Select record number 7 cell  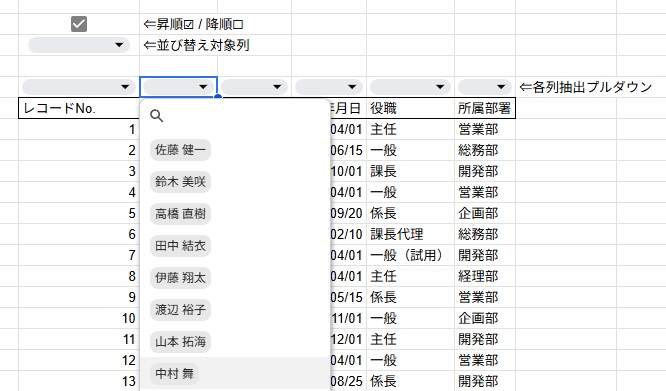point(79,255)
